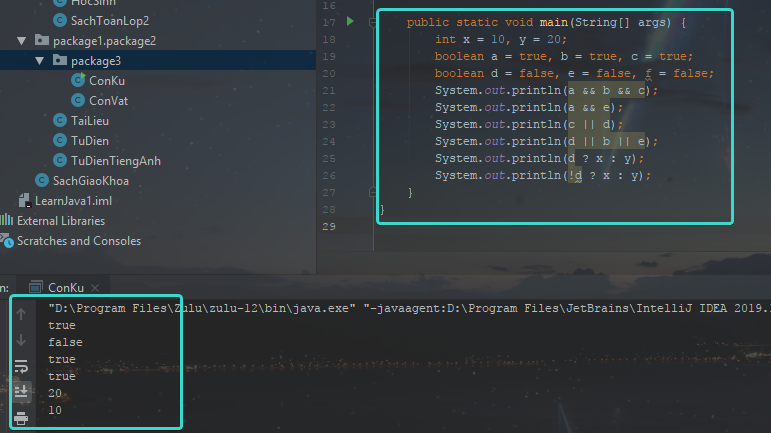Click the '20' output line in console
This screenshot has height=433, width=771.
[55, 393]
